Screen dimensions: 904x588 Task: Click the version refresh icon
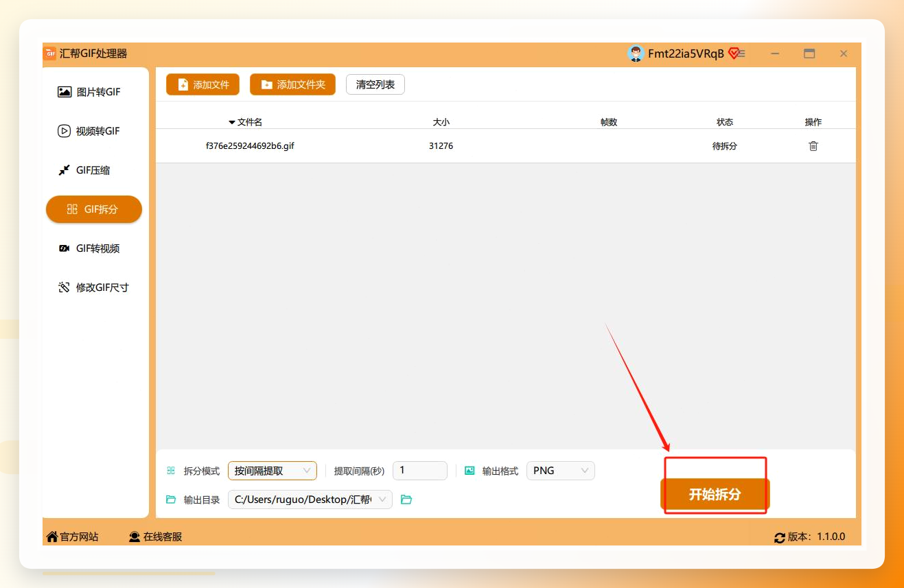(779, 538)
